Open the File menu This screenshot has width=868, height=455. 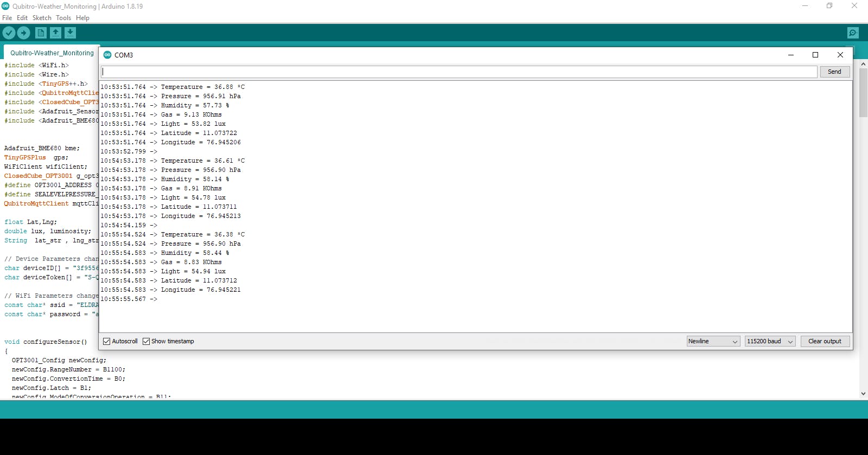point(7,18)
